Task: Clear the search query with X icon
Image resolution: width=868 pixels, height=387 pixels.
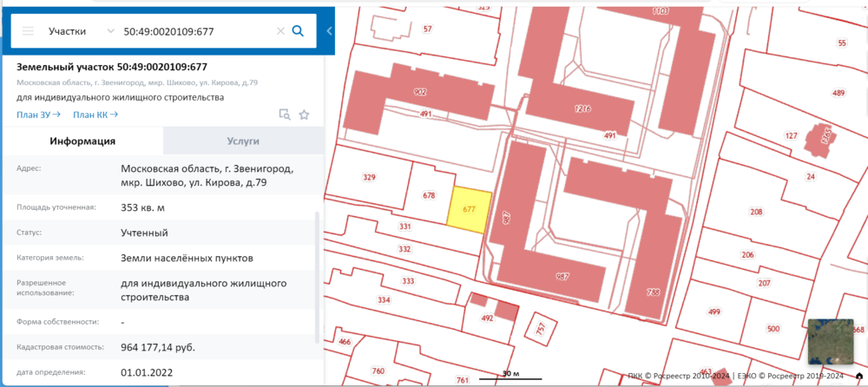Action: (280, 31)
